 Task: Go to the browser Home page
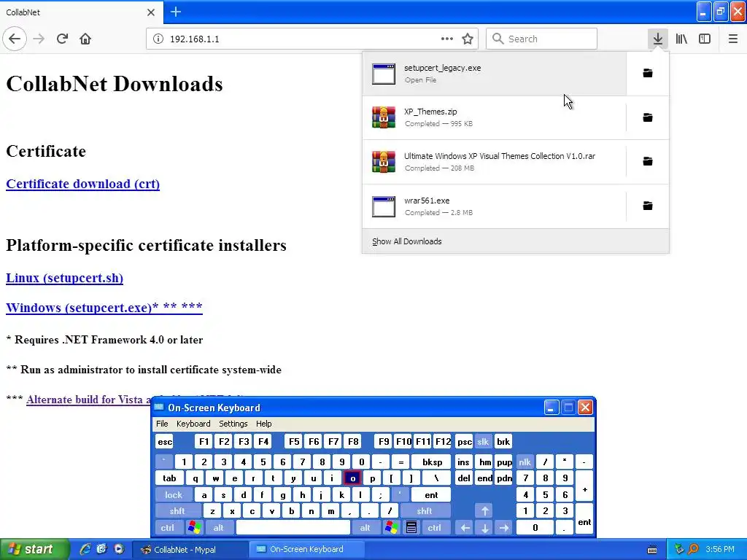[85, 39]
